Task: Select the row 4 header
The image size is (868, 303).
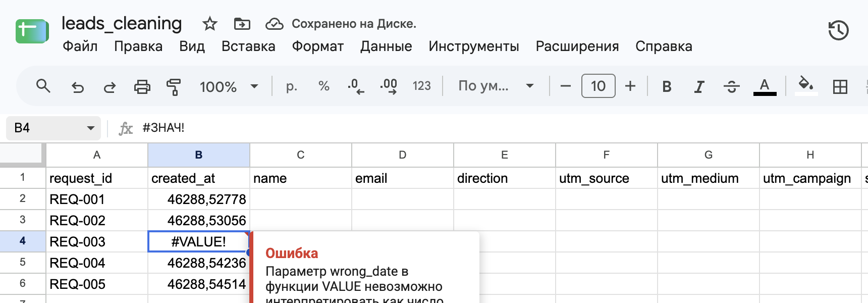Action: 23,241
